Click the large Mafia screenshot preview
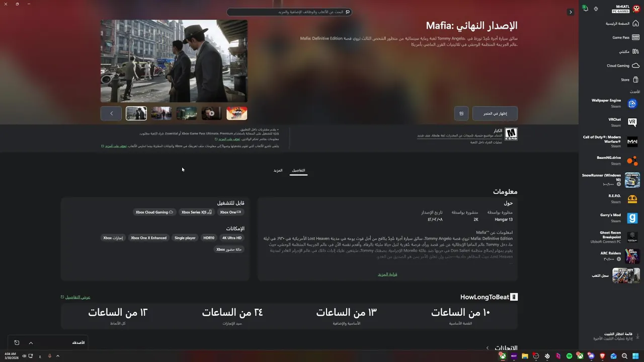This screenshot has height=362, width=644. pos(174,61)
